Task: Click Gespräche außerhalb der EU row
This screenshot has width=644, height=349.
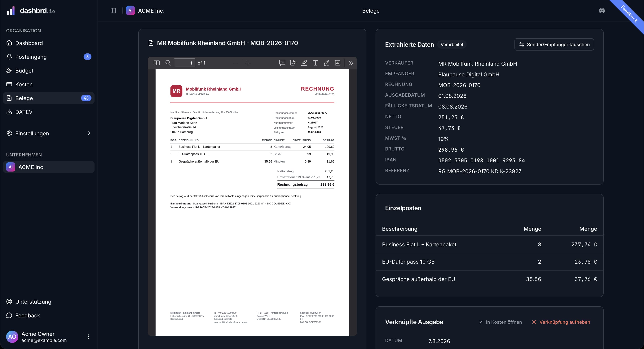Action: (489, 279)
